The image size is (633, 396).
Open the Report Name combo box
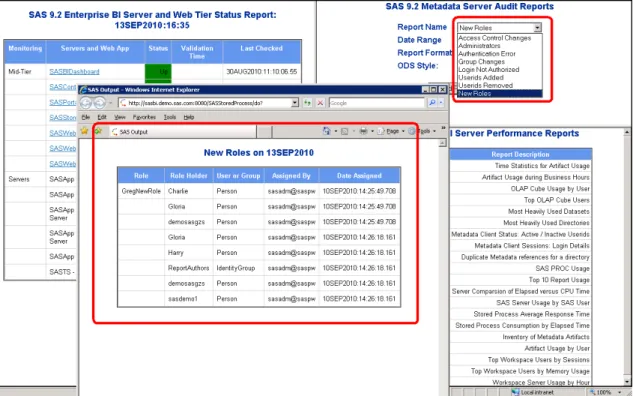499,28
